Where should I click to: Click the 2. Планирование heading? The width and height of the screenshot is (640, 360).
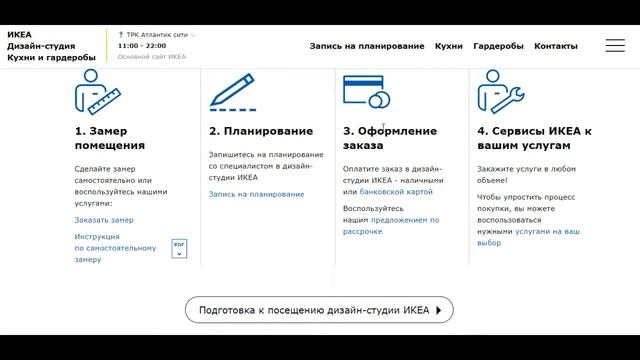tap(261, 131)
